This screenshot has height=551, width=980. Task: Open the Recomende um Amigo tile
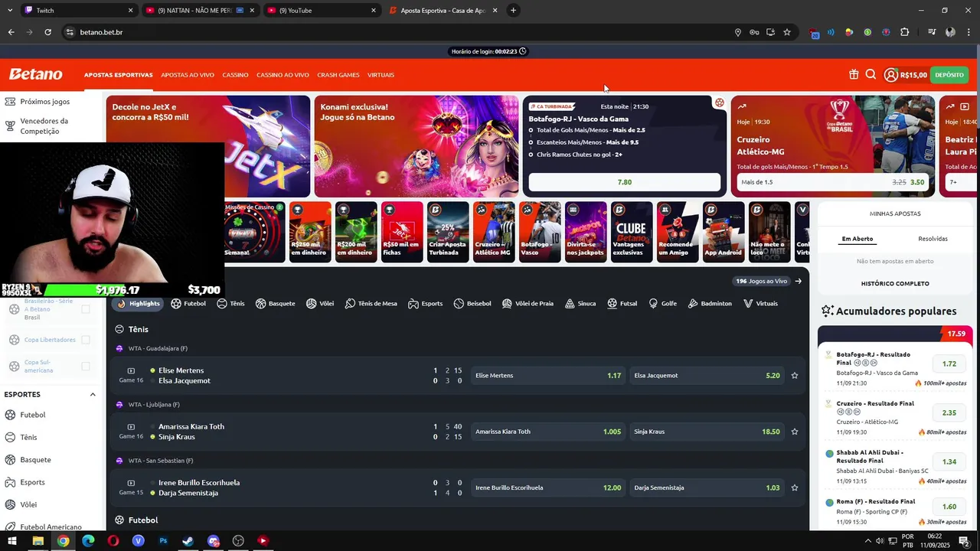[677, 232]
